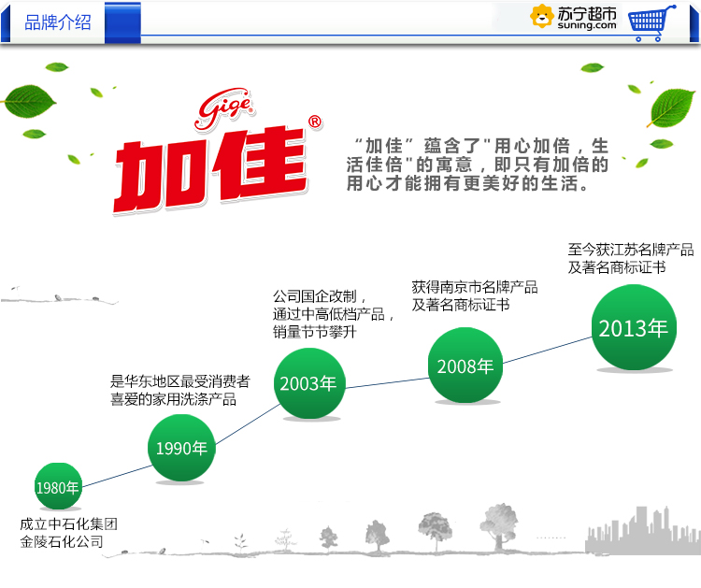Click the blue shopping cart icon
The width and height of the screenshot is (701, 588).
point(651,22)
